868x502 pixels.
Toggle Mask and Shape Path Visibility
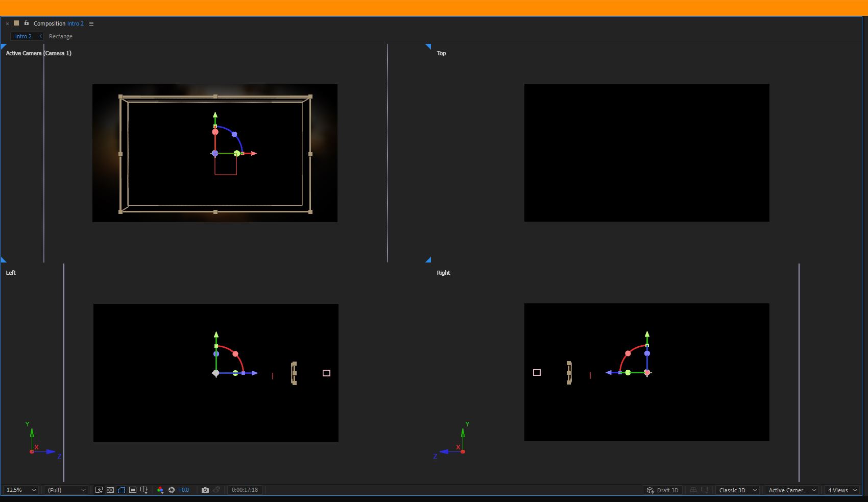[122, 490]
